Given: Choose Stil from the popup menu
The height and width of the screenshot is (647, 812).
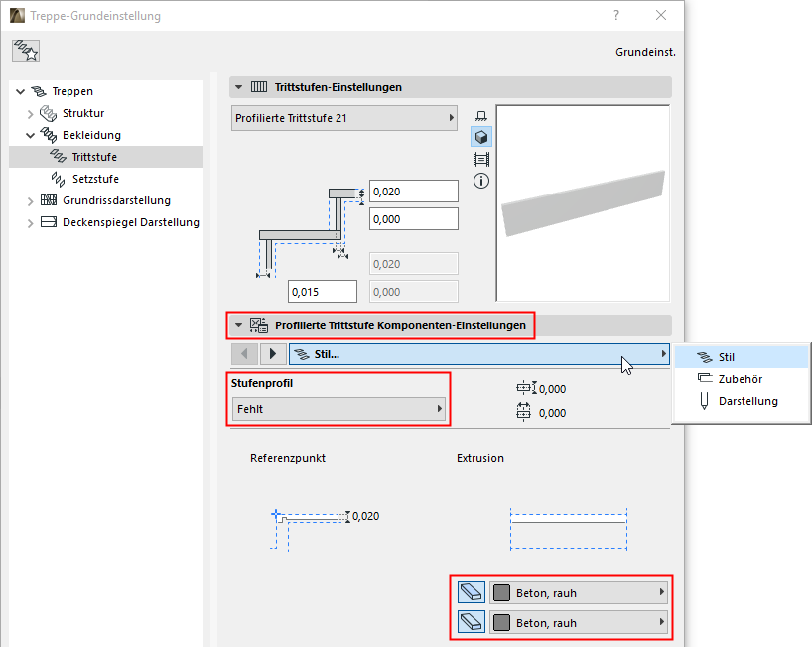Looking at the screenshot, I should (742, 357).
